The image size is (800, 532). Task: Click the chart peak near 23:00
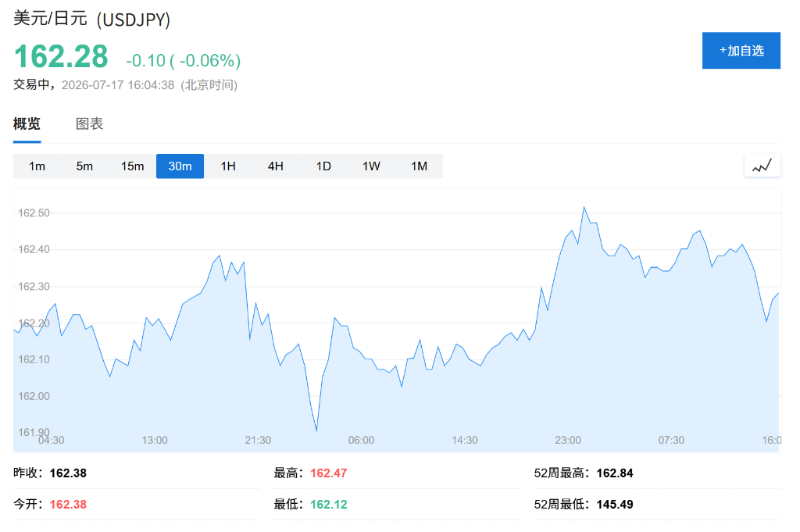(584, 207)
